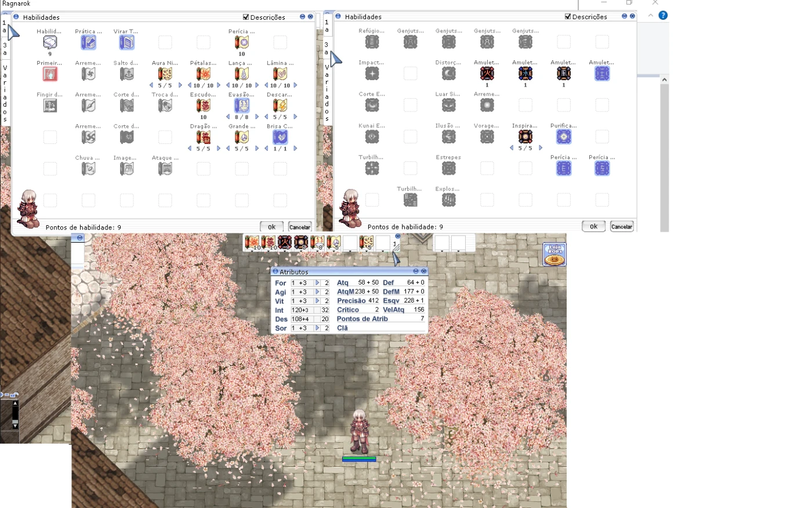
Task: Switch to 1a tab in left Habilidades window
Action: (x=5, y=27)
